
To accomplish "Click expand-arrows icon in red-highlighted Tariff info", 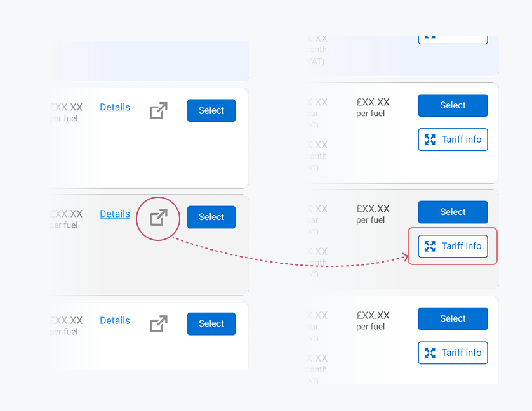I will click(x=430, y=246).
